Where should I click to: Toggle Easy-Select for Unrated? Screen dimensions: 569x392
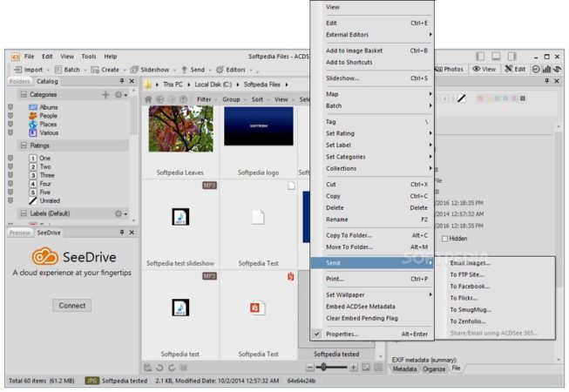tap(10, 200)
